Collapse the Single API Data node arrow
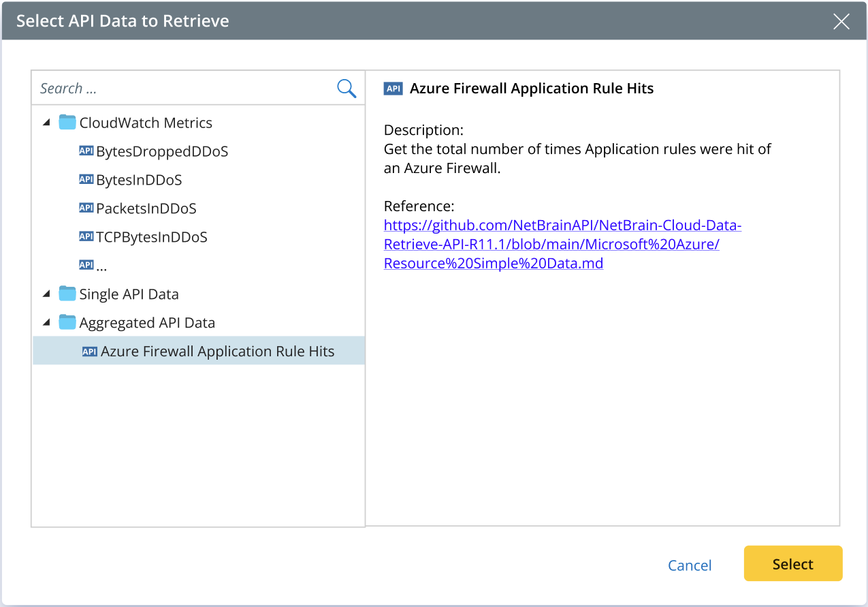This screenshot has width=868, height=607. coord(46,294)
